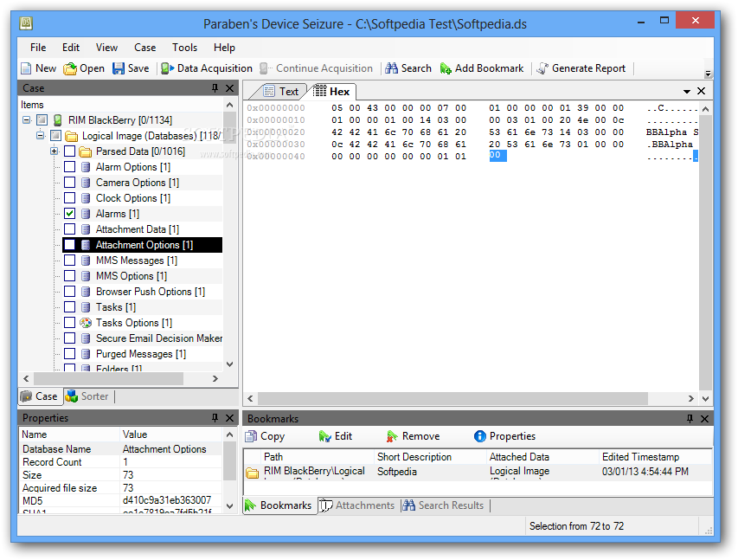Pin the Properties panel
The image size is (738, 560).
tap(215, 418)
